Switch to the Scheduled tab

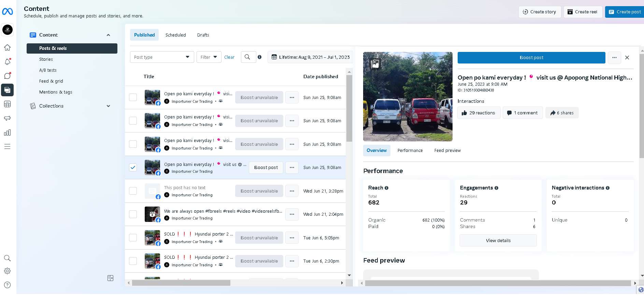[x=176, y=35]
